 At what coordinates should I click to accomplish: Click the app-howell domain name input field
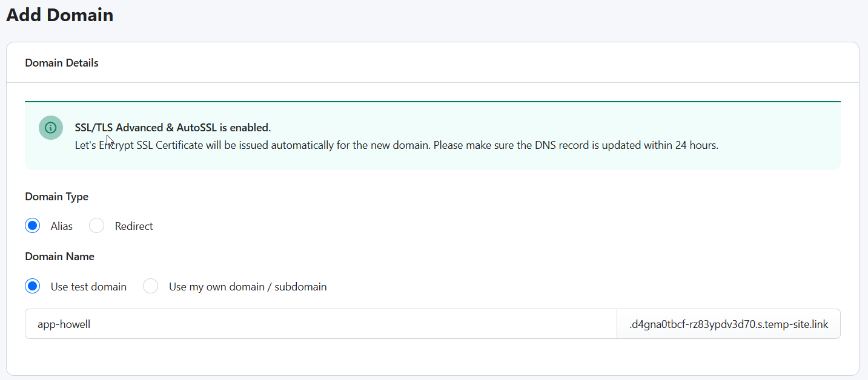(320, 324)
